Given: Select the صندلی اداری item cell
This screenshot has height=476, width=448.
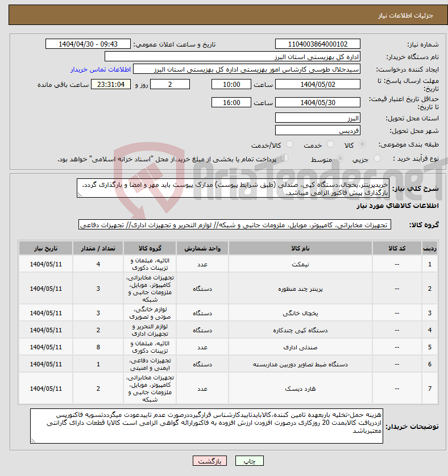Looking at the screenshot, I should tap(300, 347).
